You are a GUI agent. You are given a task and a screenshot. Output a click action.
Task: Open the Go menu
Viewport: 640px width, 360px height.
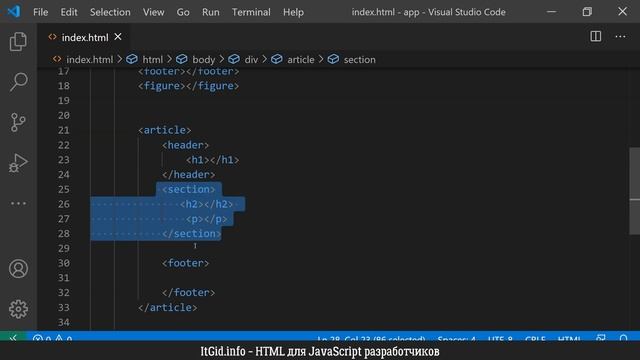183,12
